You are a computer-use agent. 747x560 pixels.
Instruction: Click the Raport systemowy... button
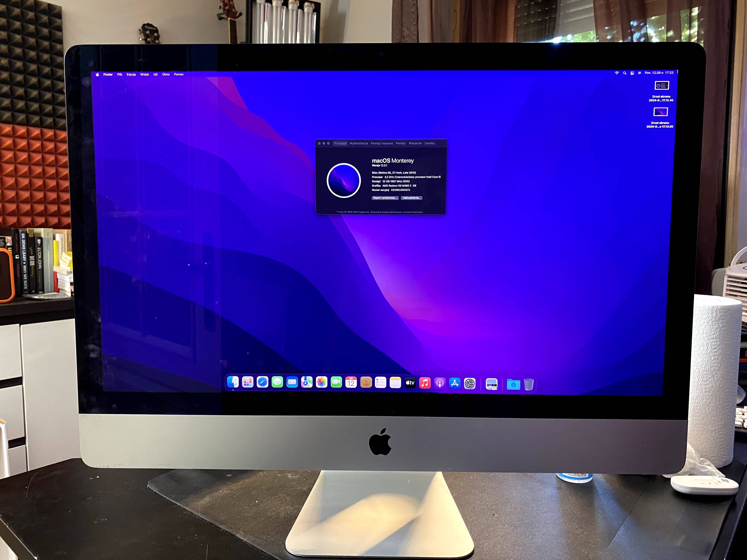pyautogui.click(x=385, y=198)
